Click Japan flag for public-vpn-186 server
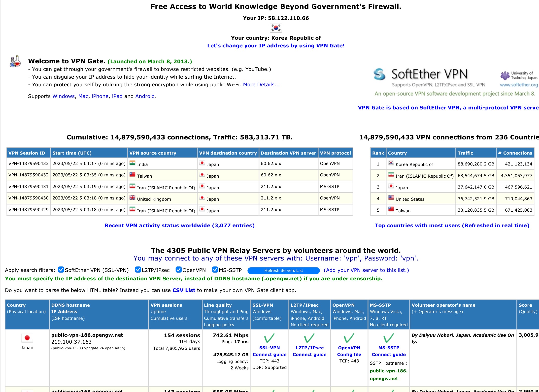539x392 pixels. [27, 338]
